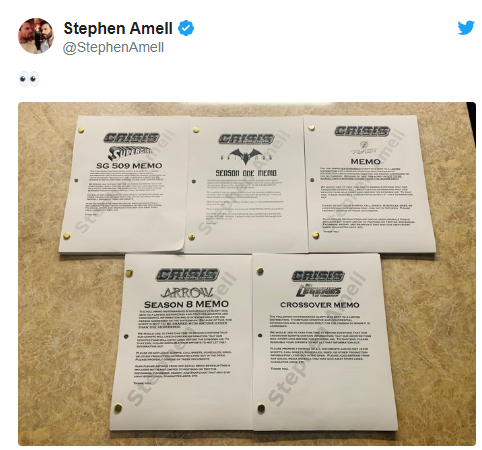
Task: Open the tweet's attached photo
Action: pos(247,274)
